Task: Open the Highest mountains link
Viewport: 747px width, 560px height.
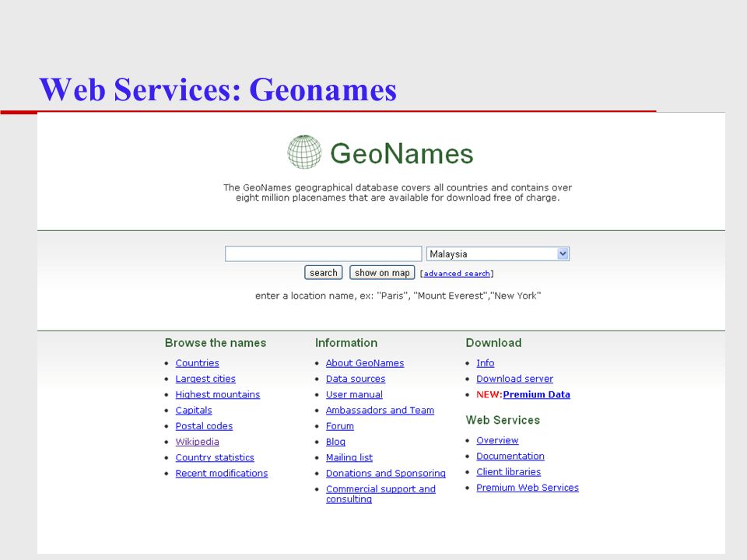Action: click(x=218, y=394)
